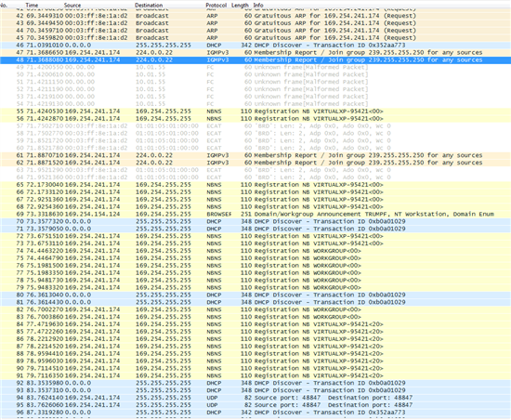Screen dimensions: 511x420
Task: Select packet 92 DHCP Discover row
Action: click(255, 383)
